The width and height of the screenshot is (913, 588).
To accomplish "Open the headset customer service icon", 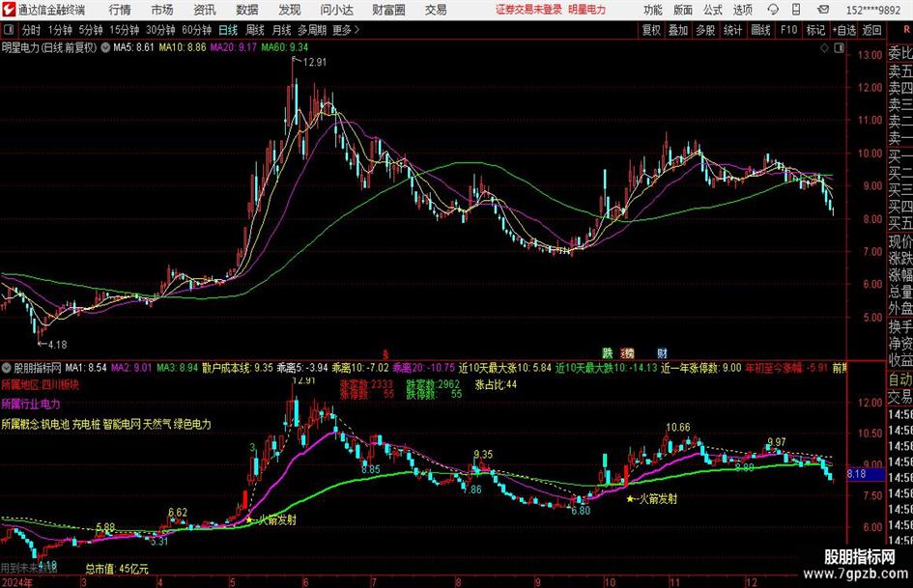I will point(773,10).
